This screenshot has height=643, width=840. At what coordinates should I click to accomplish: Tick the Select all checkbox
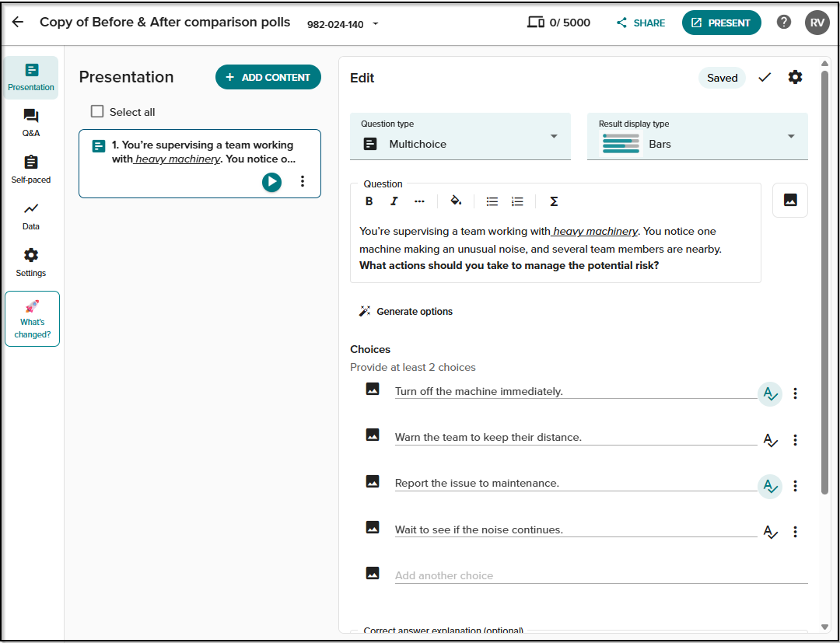[x=97, y=111]
